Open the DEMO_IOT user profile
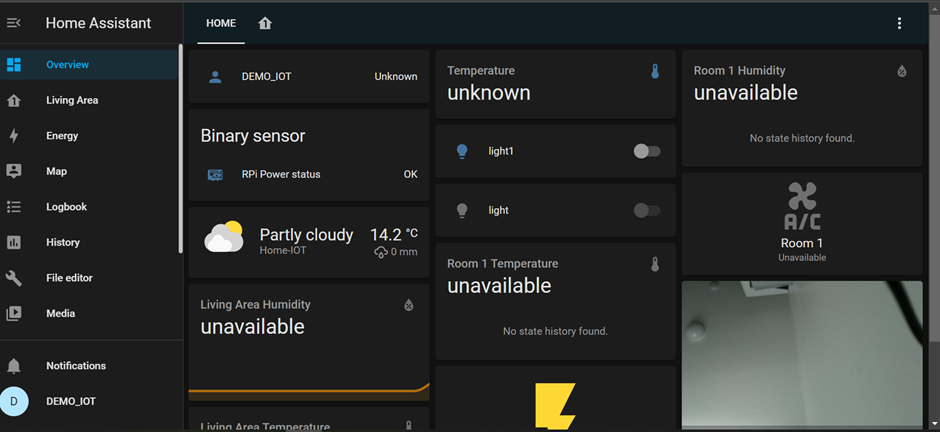 [89, 401]
